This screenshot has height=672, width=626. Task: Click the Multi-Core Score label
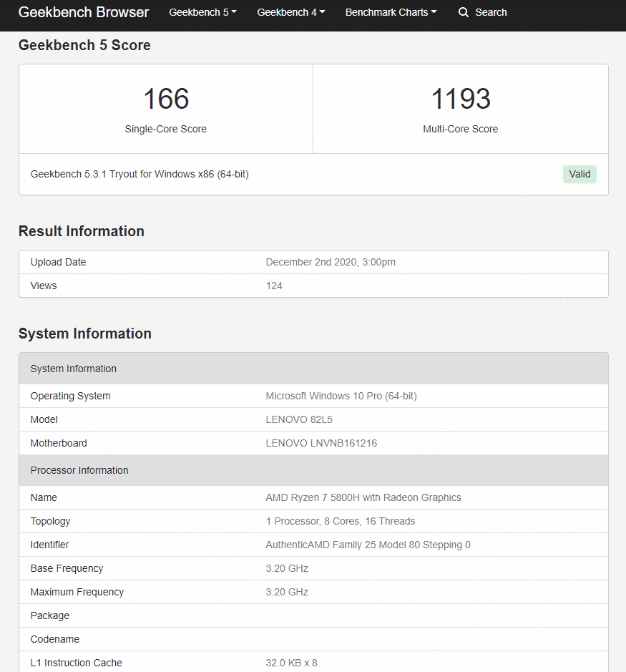coord(461,129)
